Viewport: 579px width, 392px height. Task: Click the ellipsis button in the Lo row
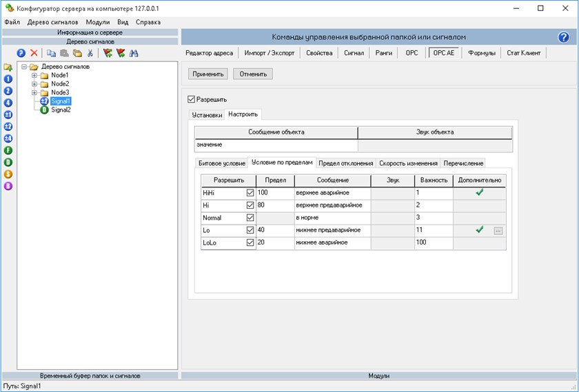tap(498, 231)
